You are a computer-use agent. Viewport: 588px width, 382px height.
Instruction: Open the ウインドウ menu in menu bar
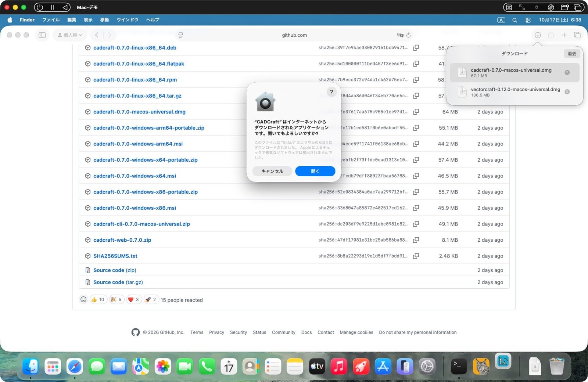[128, 20]
